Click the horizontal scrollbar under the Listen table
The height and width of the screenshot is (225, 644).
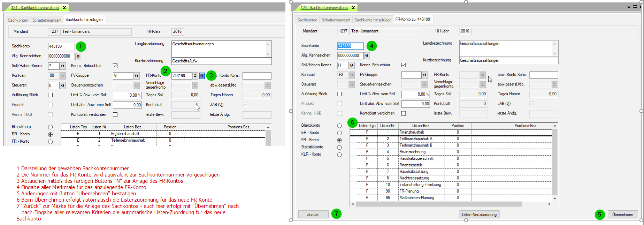[439, 204]
